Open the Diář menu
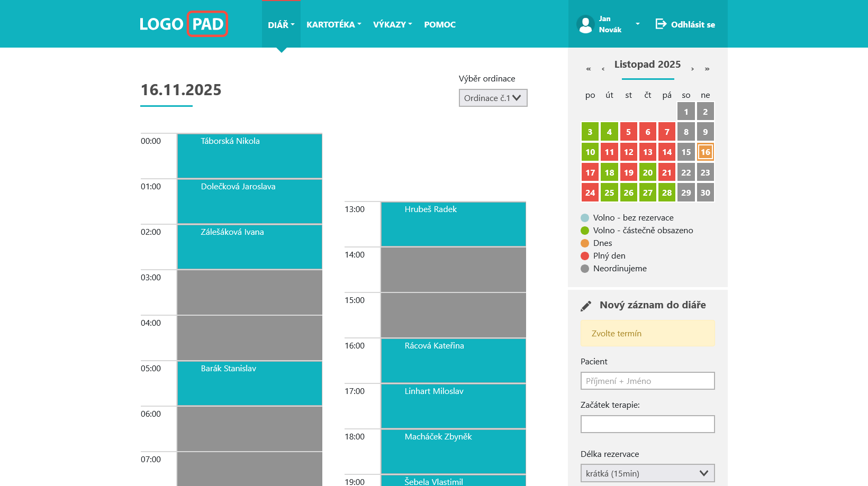The height and width of the screenshot is (486, 868). [x=281, y=24]
